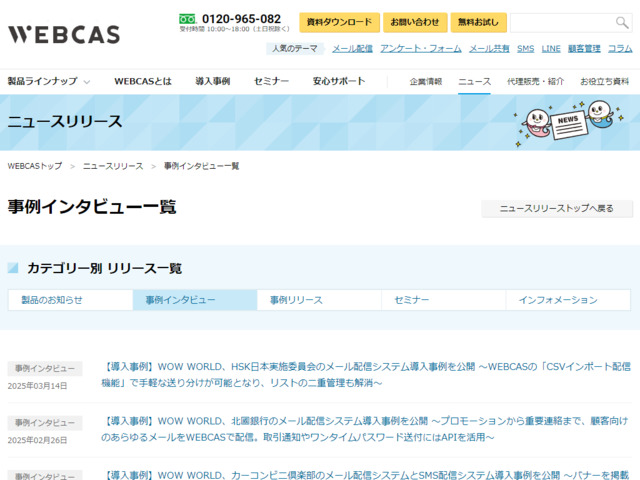Click the NEWS mascot illustration

click(x=569, y=122)
